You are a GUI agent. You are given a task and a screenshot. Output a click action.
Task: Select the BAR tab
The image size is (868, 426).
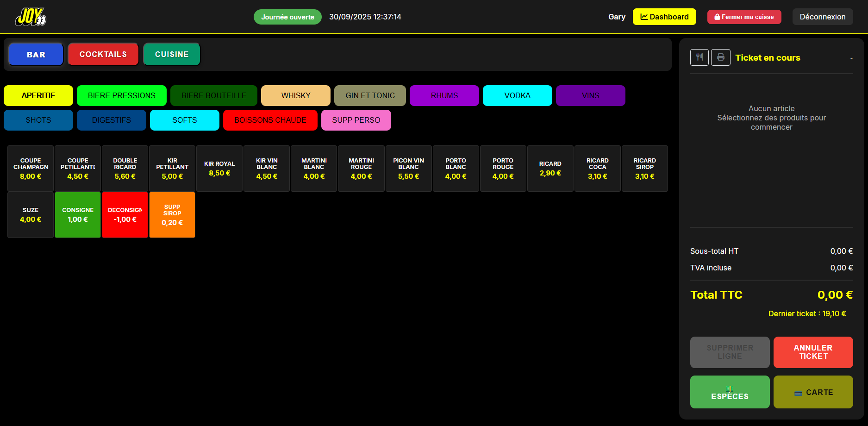[36, 55]
